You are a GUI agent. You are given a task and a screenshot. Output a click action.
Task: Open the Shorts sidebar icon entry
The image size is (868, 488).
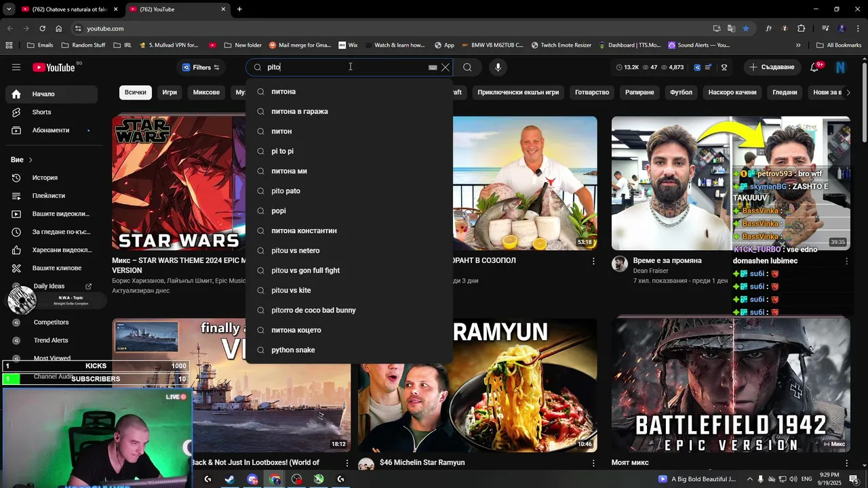(x=16, y=112)
